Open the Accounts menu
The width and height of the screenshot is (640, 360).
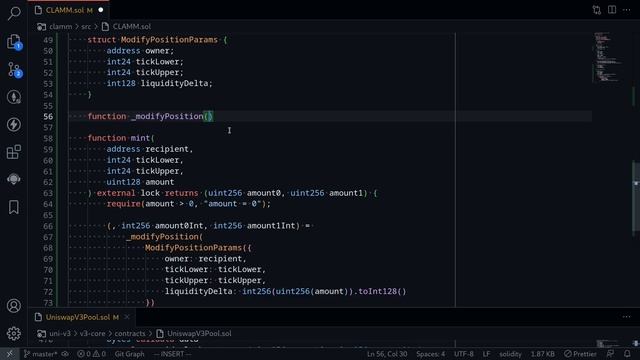tap(14, 306)
